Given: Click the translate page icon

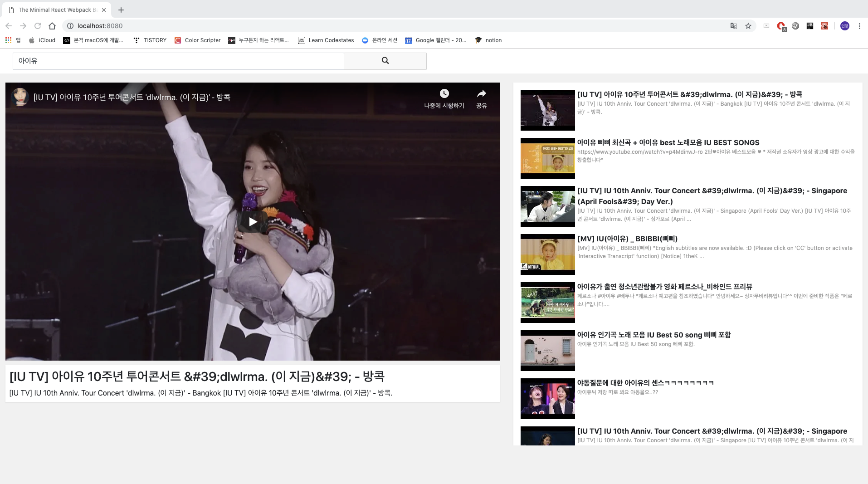Looking at the screenshot, I should click(734, 26).
